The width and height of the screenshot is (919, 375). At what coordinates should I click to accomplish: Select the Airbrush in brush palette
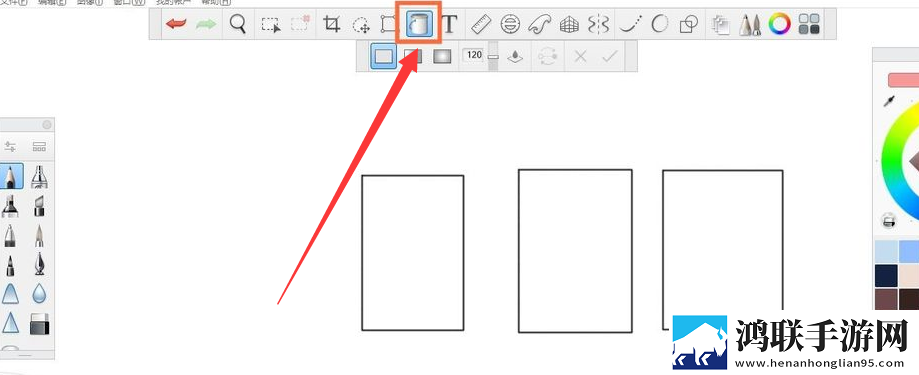coord(39,176)
